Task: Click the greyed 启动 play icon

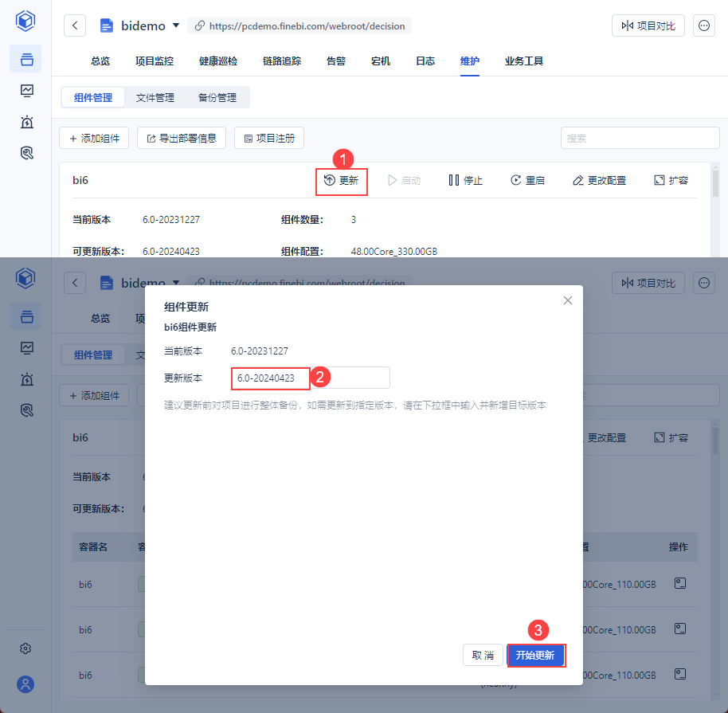Action: [393, 180]
